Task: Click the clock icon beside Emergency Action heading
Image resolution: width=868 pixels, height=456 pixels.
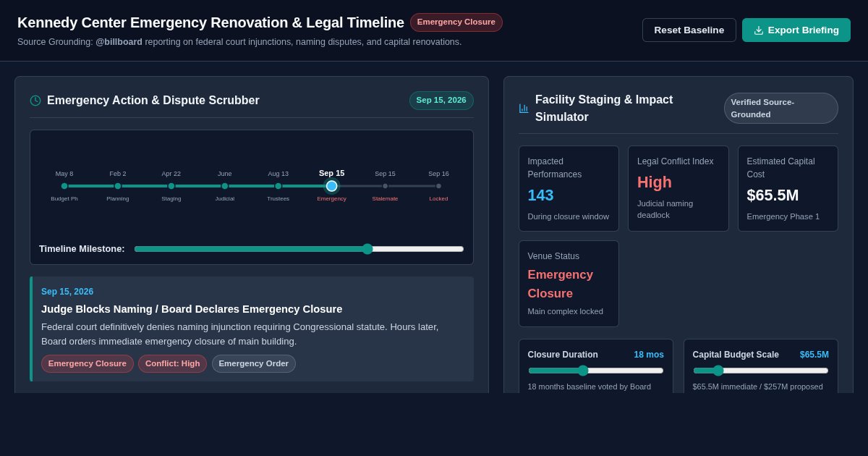Action: (x=35, y=101)
